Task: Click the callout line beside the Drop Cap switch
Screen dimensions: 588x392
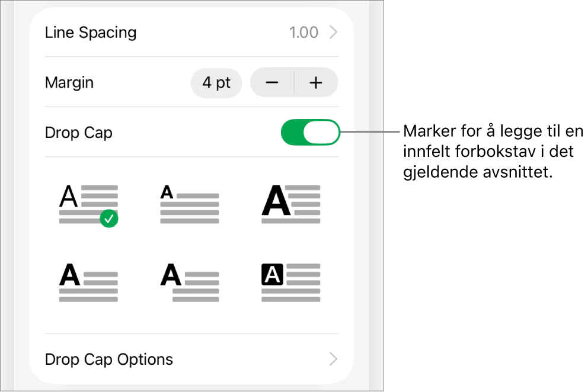Action: (370, 132)
